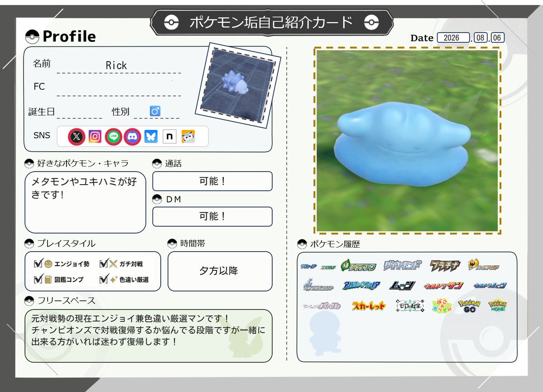Image resolution: width=543 pixels, height=392 pixels.
Task: Select the SoulSilver game logo
Action: click(318, 285)
